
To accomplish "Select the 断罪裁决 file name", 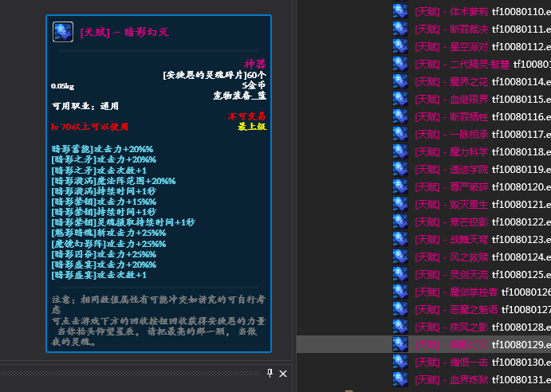I will 521,29.
